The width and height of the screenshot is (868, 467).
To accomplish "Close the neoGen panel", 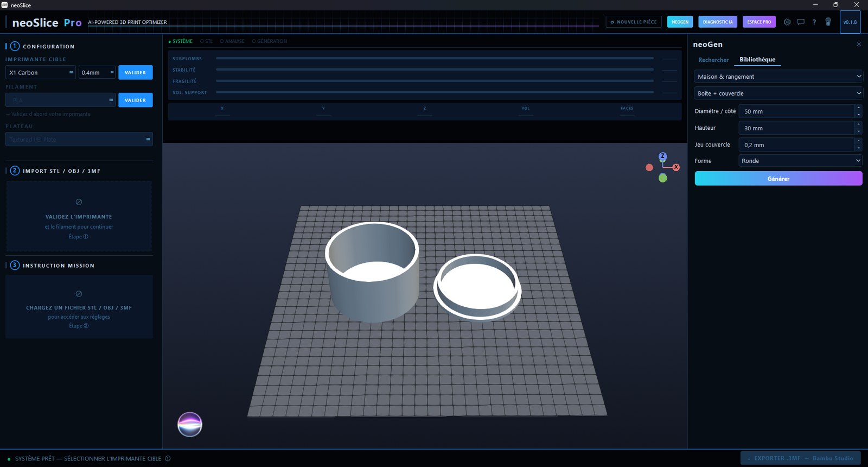I will tap(859, 45).
